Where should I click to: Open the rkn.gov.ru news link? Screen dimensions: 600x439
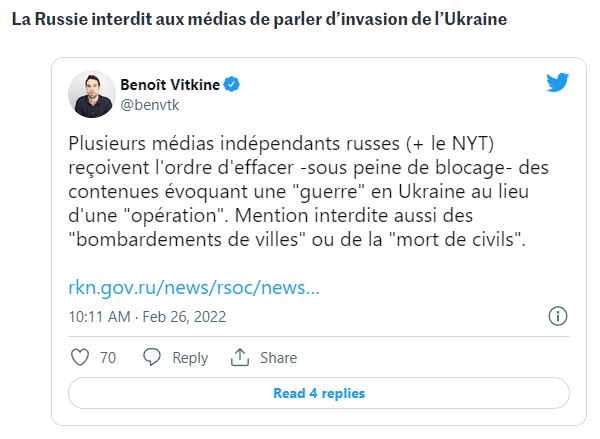point(195,288)
